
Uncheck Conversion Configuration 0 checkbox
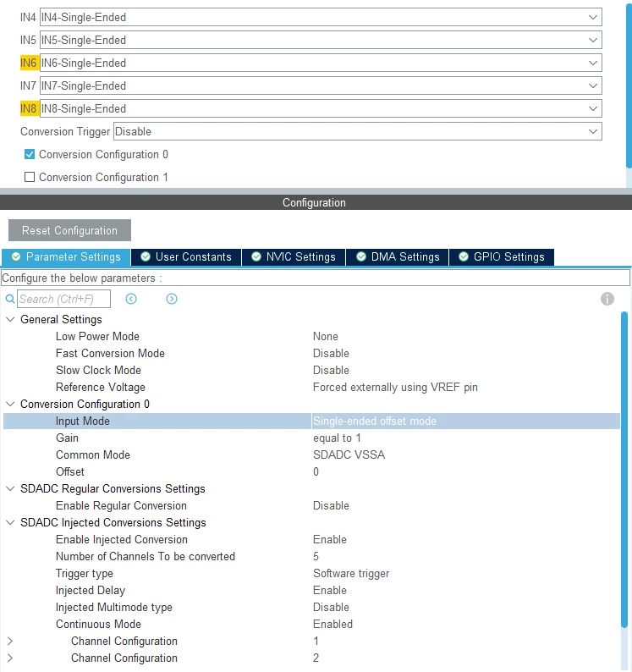tap(30, 154)
